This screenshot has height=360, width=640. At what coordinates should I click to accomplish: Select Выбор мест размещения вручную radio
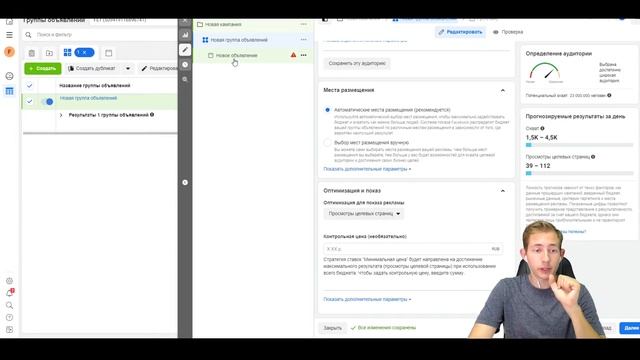pos(327,142)
